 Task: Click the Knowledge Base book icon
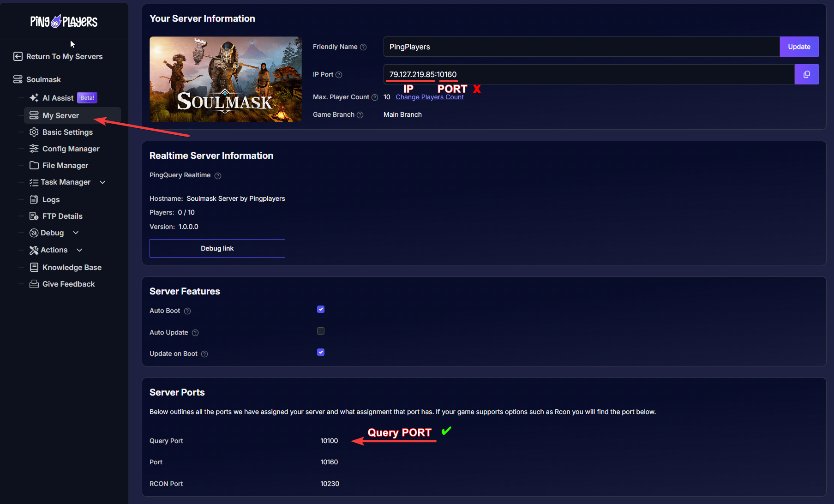tap(34, 267)
